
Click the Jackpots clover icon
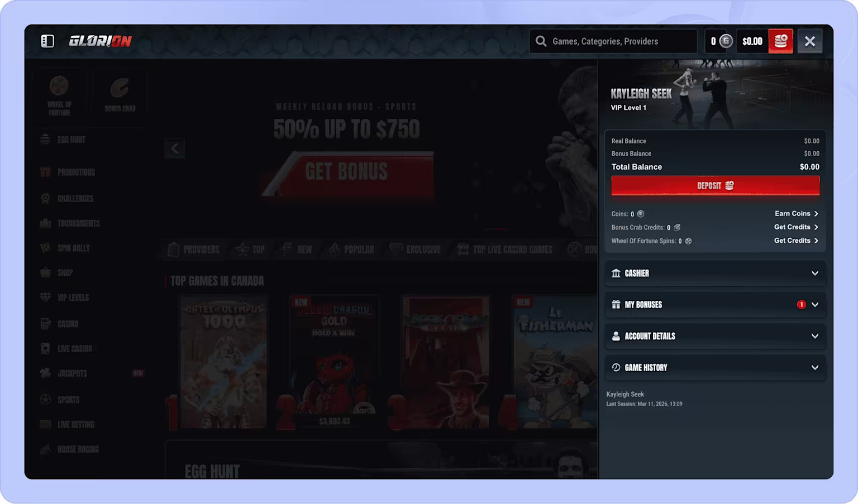45,373
